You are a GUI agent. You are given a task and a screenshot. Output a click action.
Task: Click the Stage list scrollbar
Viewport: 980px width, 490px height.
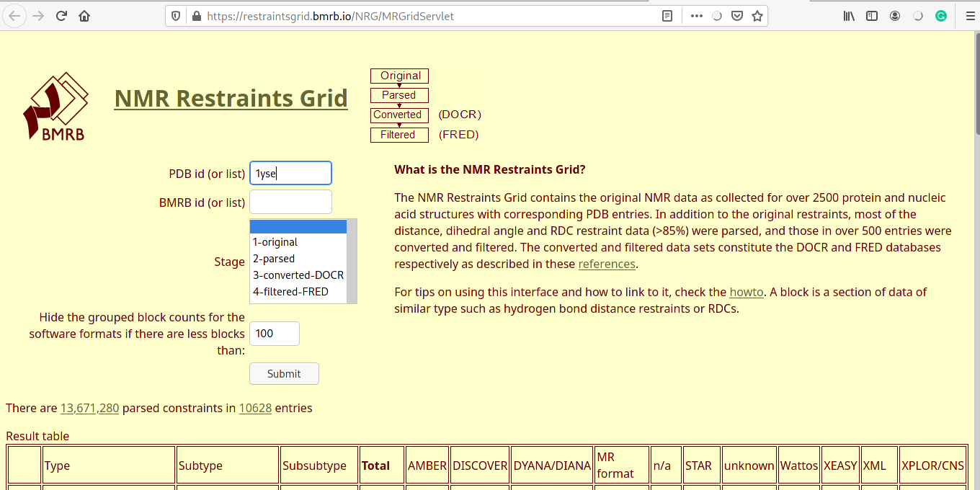352,261
